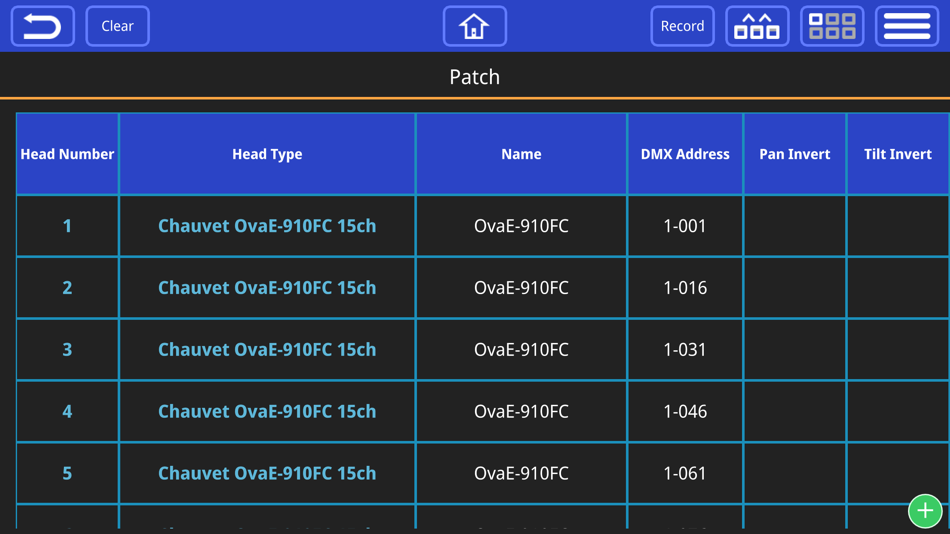Screen dimensions: 950x534
Task: Open the fixtures view icon with carets
Action: [757, 26]
